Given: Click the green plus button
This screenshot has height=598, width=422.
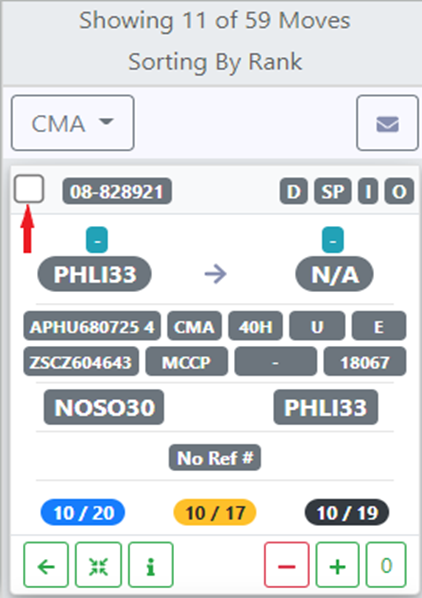Looking at the screenshot, I should (337, 565).
